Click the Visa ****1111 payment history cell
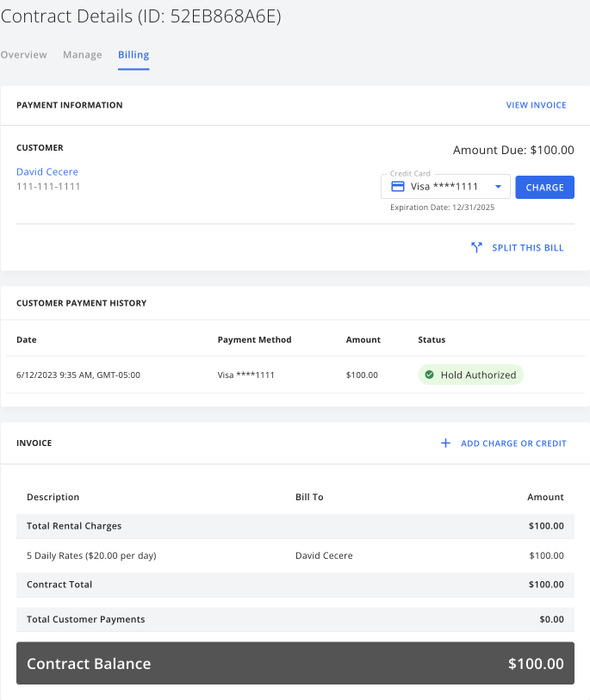This screenshot has width=590, height=700. pos(245,375)
